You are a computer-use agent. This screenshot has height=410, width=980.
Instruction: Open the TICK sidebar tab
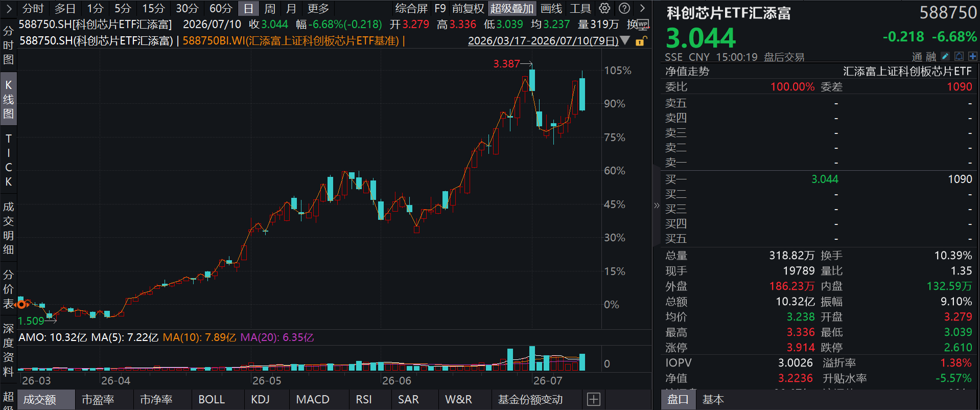(9, 160)
